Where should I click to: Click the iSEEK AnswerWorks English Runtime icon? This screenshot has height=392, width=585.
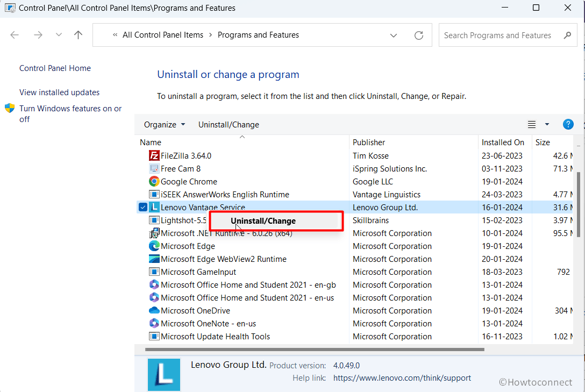154,194
